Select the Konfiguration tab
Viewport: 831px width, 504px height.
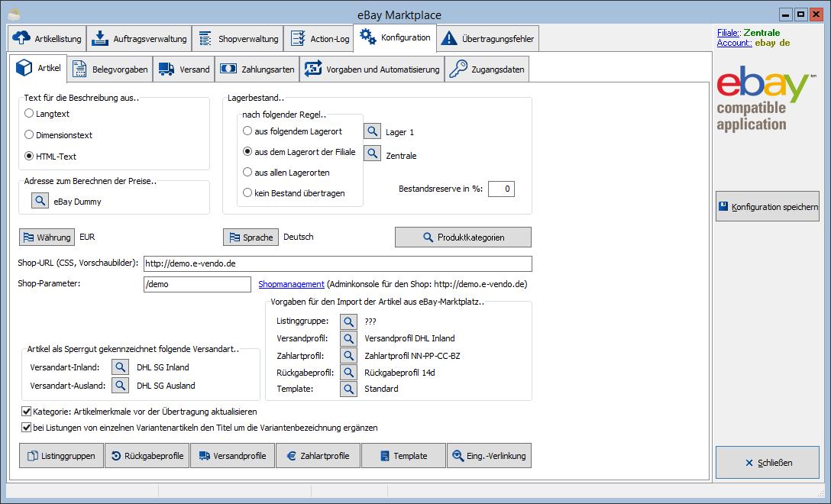click(395, 37)
